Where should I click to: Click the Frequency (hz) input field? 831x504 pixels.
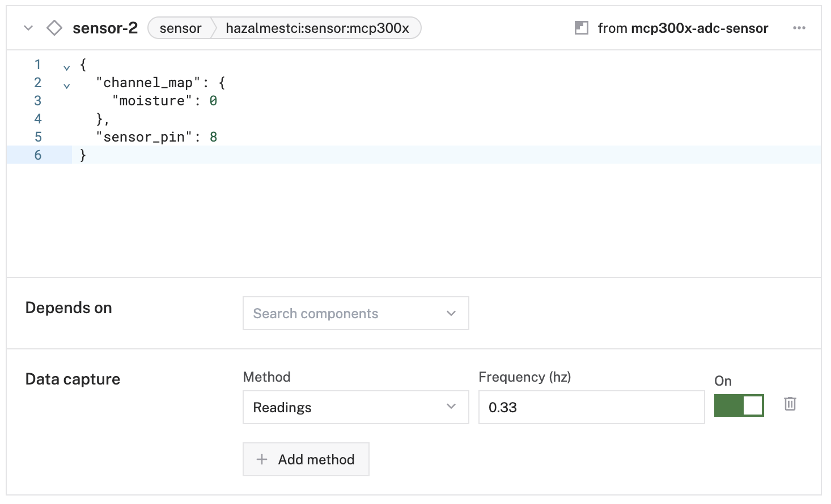click(591, 407)
